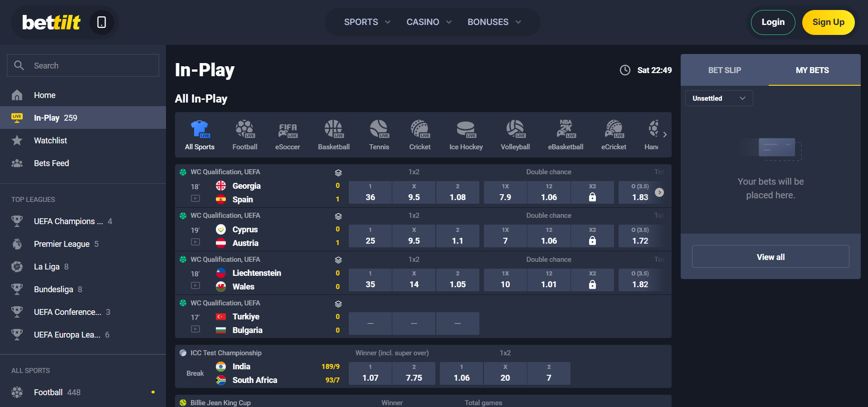The width and height of the screenshot is (868, 407).
Task: Open the mobile app icon next to logo
Action: coord(102,22)
